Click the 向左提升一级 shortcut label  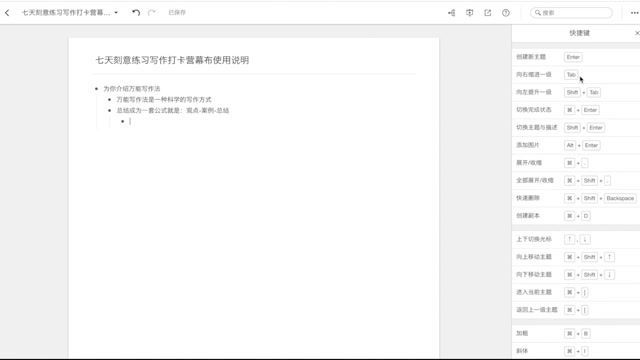coord(534,92)
